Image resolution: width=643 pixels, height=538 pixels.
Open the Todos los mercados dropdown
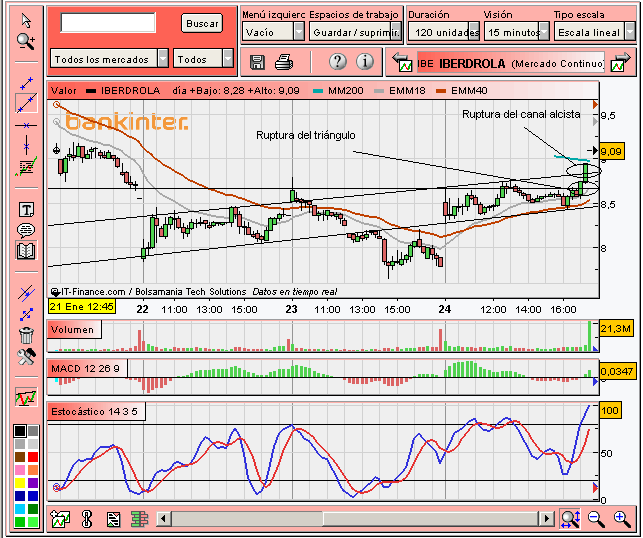[109, 59]
